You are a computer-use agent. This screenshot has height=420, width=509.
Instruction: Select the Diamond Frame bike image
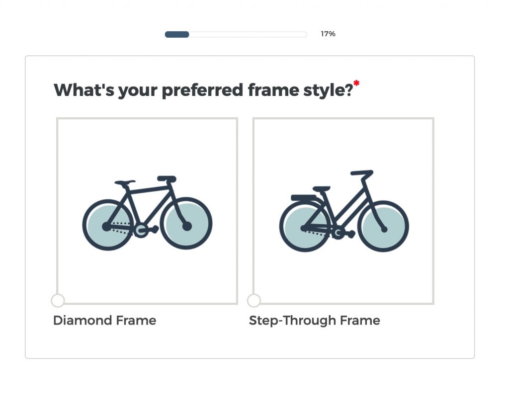(x=147, y=211)
